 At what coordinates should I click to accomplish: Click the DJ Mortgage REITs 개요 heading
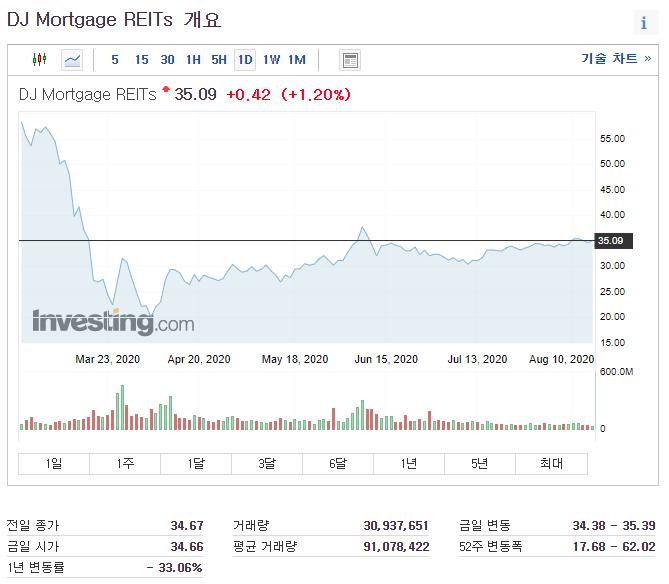click(114, 20)
